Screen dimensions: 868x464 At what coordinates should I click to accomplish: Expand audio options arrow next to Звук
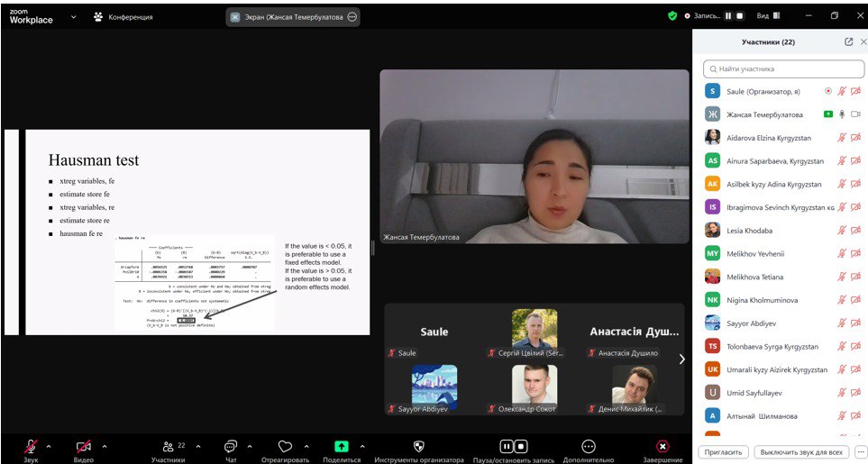pyautogui.click(x=49, y=446)
